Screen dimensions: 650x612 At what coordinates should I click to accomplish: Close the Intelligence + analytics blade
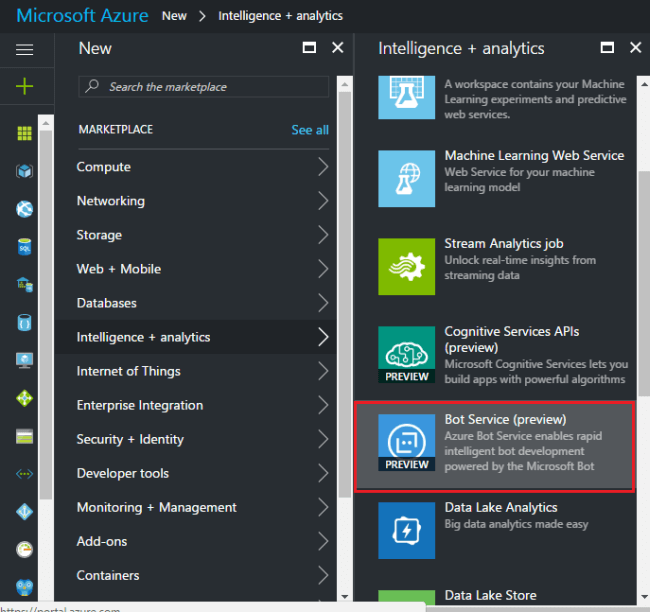(x=635, y=48)
